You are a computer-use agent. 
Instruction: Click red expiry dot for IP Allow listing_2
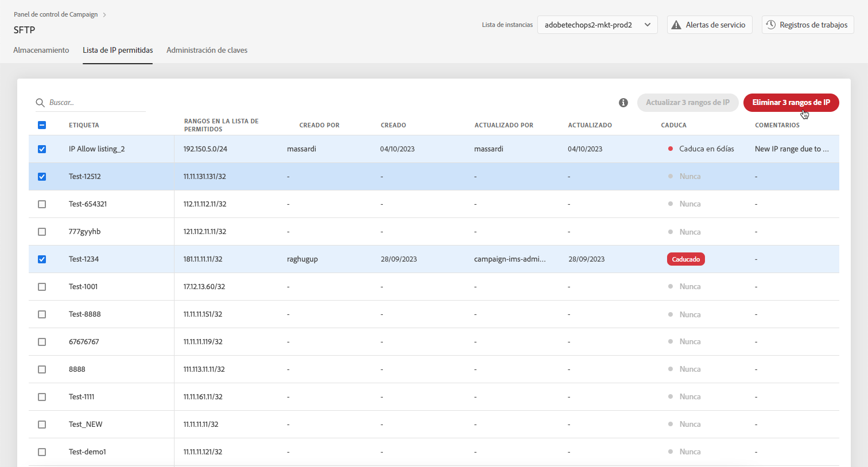(x=670, y=149)
